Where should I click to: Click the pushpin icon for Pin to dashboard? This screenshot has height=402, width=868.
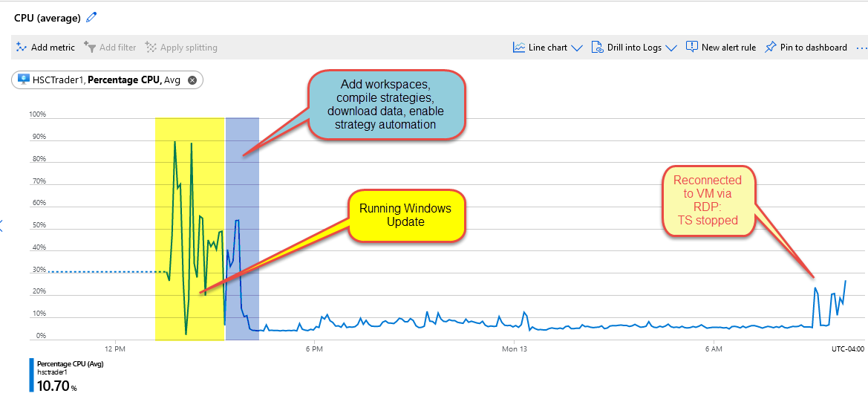tap(770, 48)
